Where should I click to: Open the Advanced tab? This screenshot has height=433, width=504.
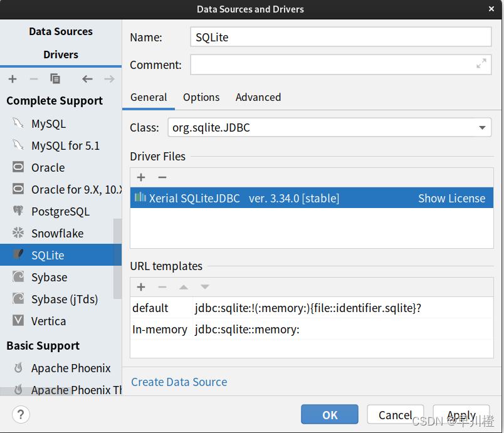[258, 97]
